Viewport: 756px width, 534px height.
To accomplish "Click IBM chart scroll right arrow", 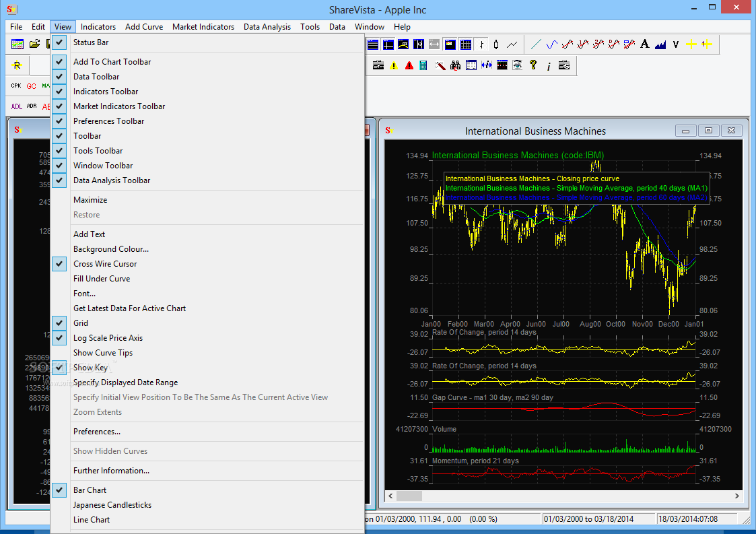I will [736, 496].
